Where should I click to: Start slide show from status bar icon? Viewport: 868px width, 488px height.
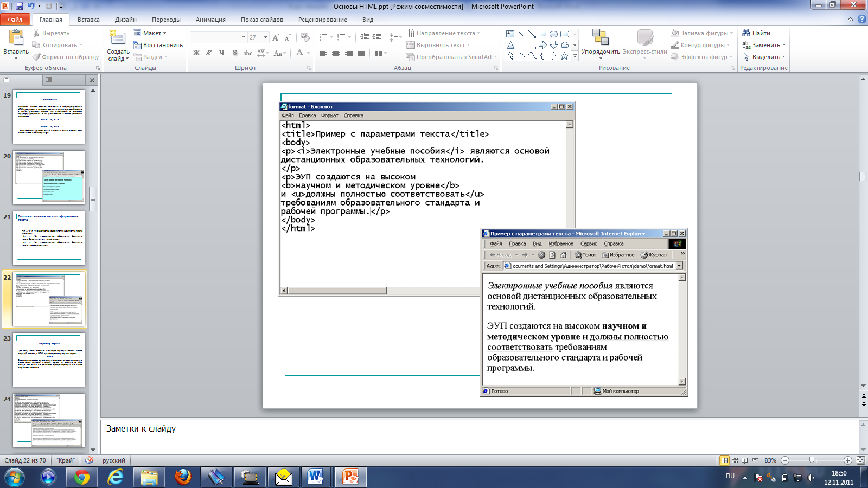coord(755,460)
